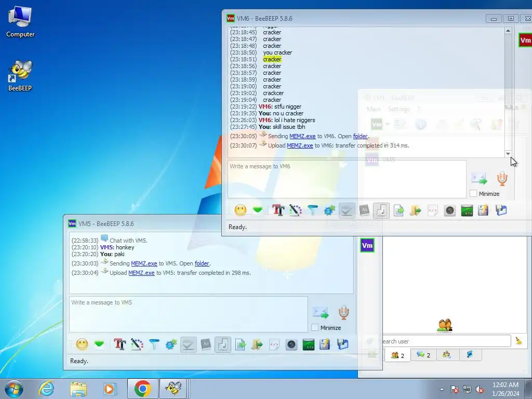Image resolution: width=532 pixels, height=399 pixels.
Task: Click scrollbar up arrow in VM6 chat
Action: (508, 31)
